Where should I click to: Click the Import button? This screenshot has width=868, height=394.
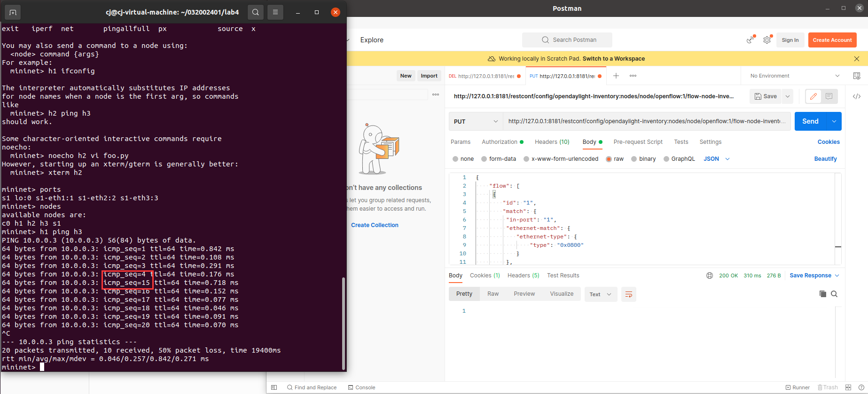coord(429,76)
